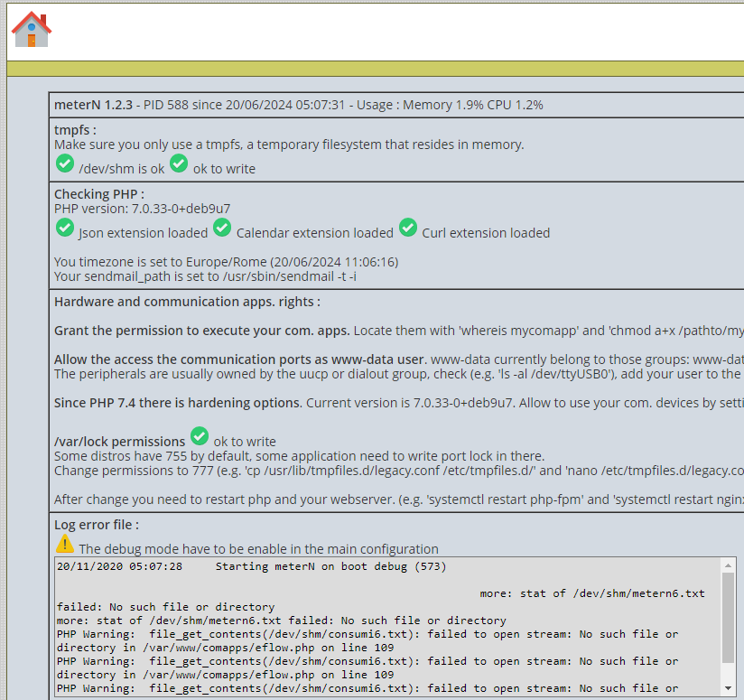744x700 pixels.
Task: Click 'The debug mode have to be enable' warning text
Action: [x=258, y=549]
